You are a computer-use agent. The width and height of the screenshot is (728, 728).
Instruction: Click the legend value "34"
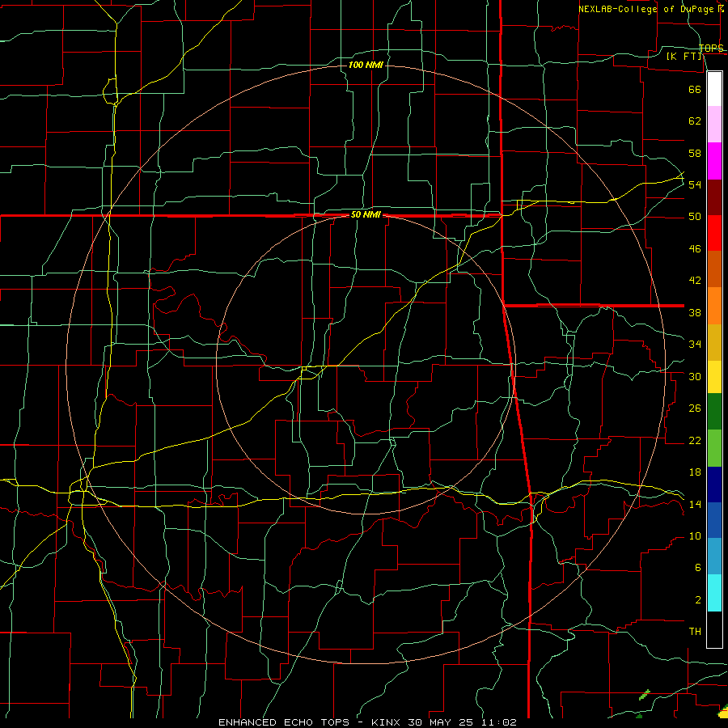pyautogui.click(x=695, y=344)
